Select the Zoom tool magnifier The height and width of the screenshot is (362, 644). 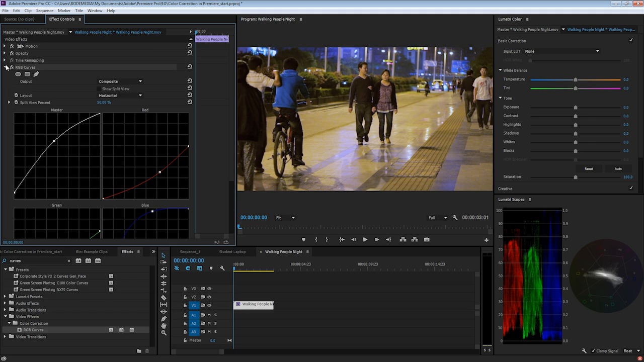coord(164,333)
